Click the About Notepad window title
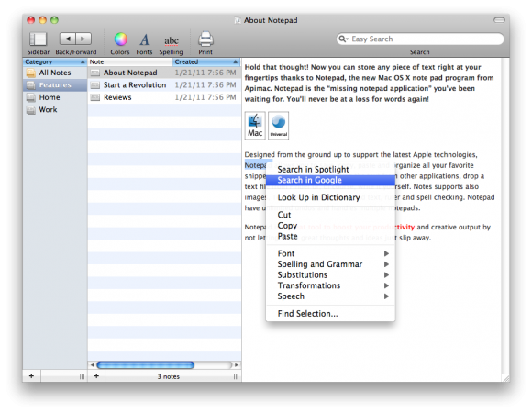 pyautogui.click(x=271, y=20)
